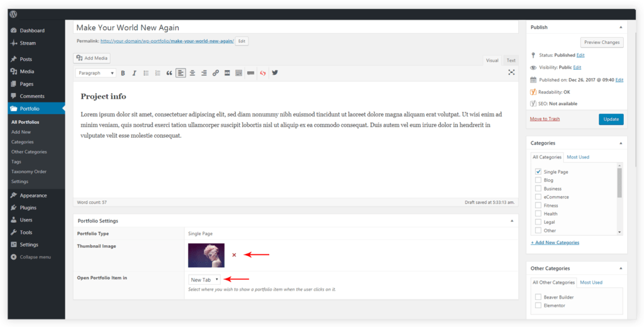Open the Paragraph format dropdown
The width and height of the screenshot is (644, 327).
96,73
